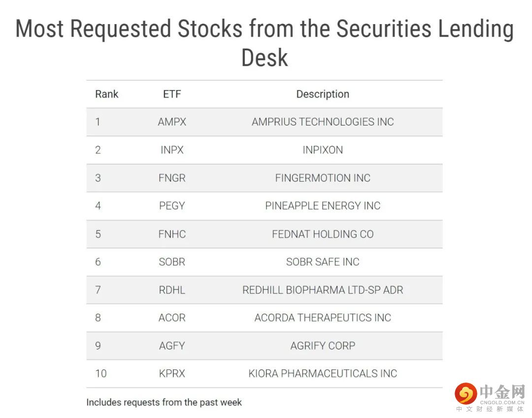Select the FNGR ticker
Viewport: 532px width, 418px height.
coord(172,178)
